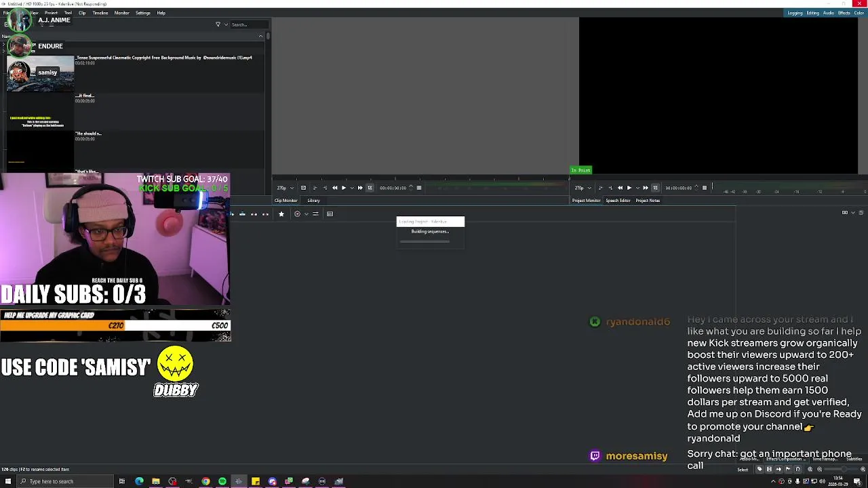Viewport: 868px width, 488px height.
Task: Toggle the timeline tag icon
Action: pos(759,469)
